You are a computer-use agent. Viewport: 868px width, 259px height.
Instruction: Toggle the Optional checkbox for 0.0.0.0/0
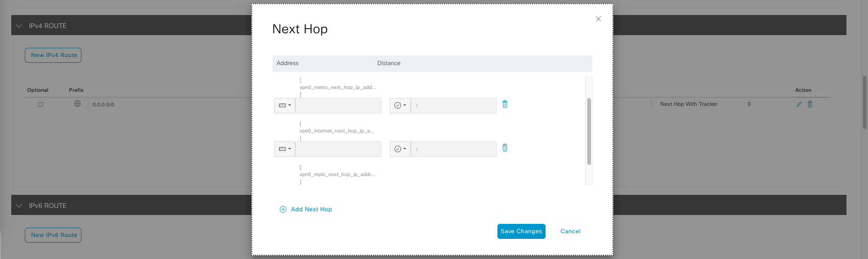(x=40, y=104)
